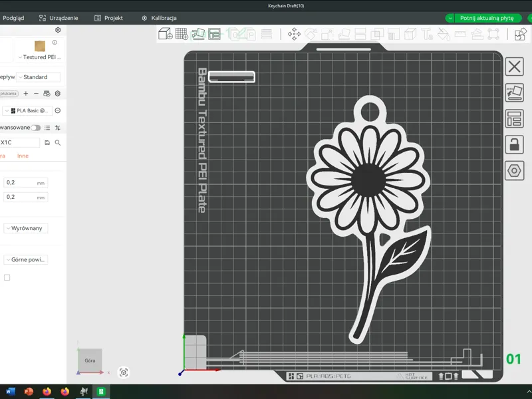The width and height of the screenshot is (532, 399).
Task: Open the Standard flow dropdown
Action: coord(38,77)
